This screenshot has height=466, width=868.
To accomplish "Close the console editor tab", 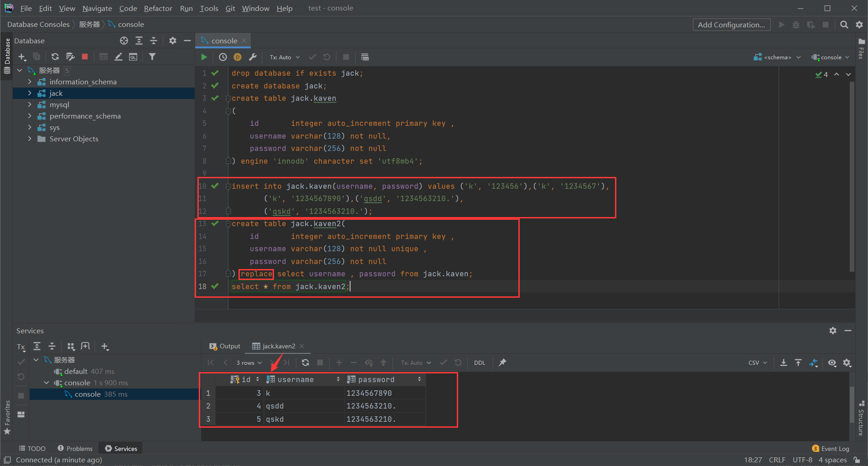I will tap(244, 41).
